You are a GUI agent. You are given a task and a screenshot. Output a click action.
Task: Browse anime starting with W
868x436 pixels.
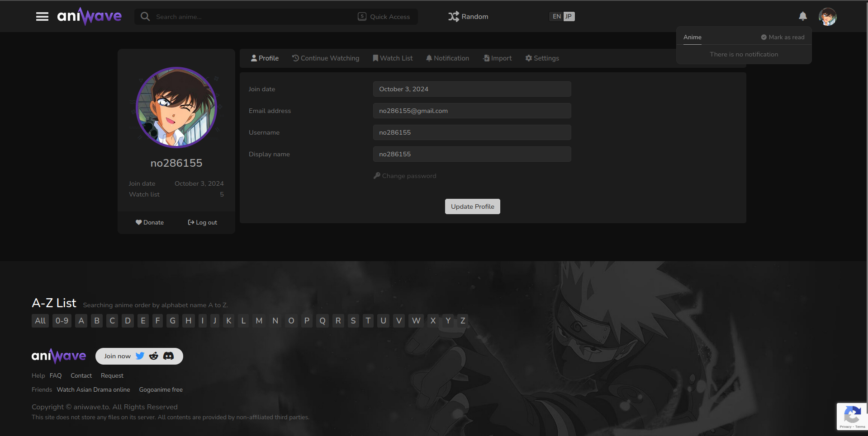point(416,321)
